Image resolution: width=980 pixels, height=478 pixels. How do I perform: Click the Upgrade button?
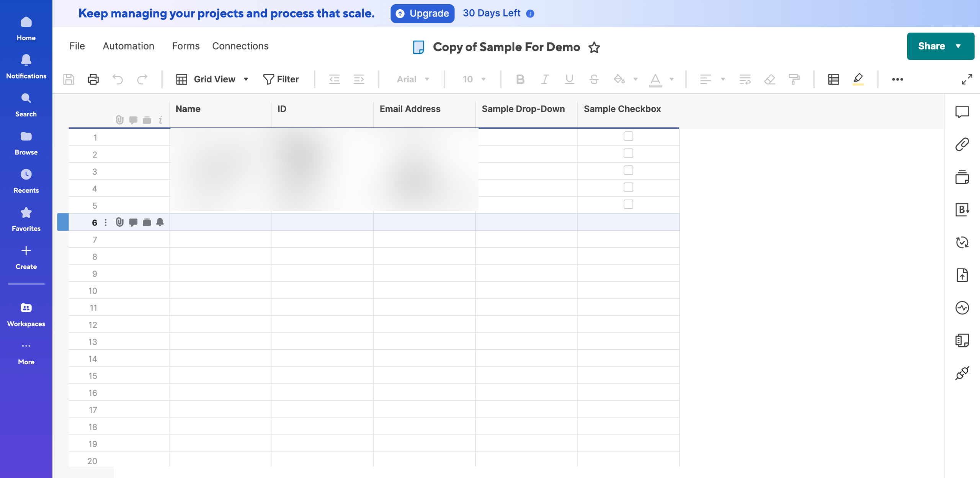[x=422, y=13]
